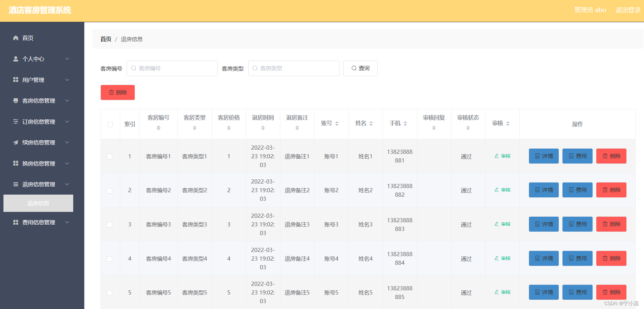Screen dimensions: 644x309
Task: Click the 管理员 abo user label
Action: coord(590,10)
